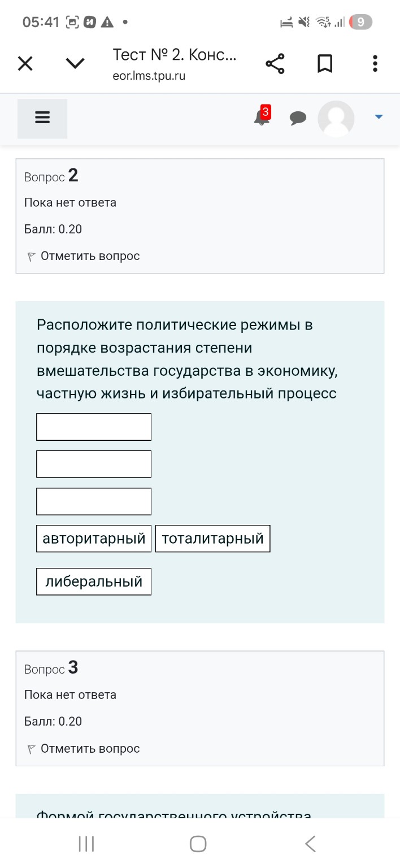
Task: Select the либеральный answer option
Action: (94, 581)
